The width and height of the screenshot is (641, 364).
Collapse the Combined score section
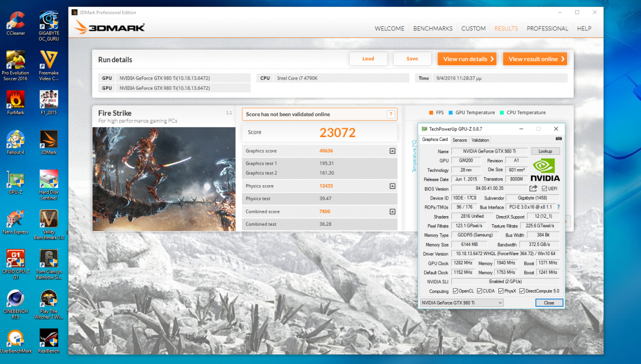(393, 212)
